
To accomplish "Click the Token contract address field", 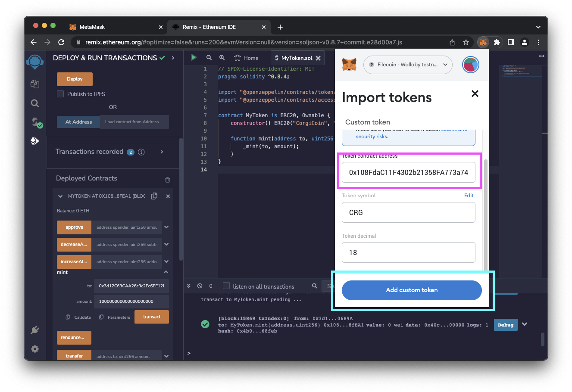I will (409, 172).
